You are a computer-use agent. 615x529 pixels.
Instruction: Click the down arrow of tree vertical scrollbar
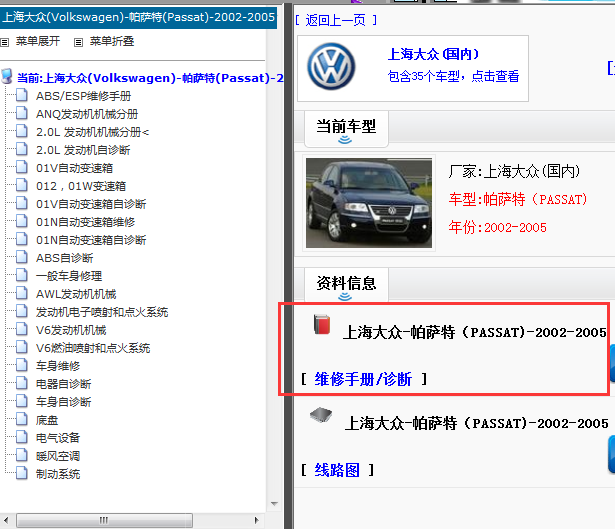pos(274,504)
